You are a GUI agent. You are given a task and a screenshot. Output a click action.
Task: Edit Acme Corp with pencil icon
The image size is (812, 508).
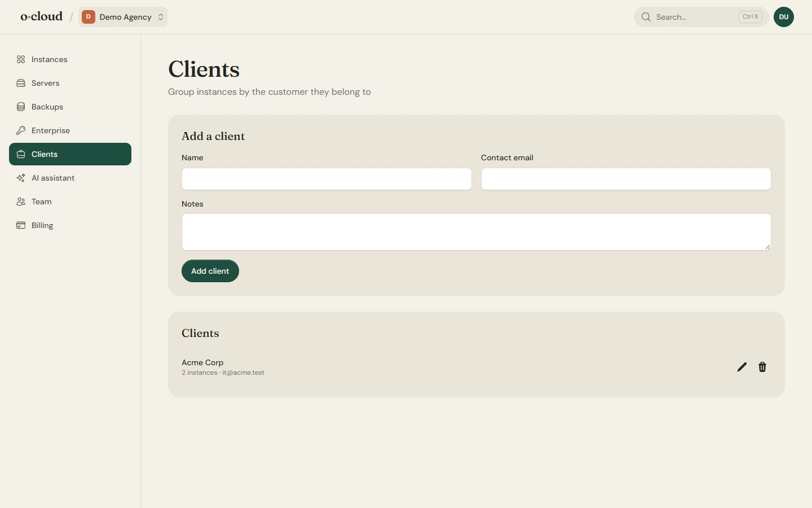pos(742,367)
